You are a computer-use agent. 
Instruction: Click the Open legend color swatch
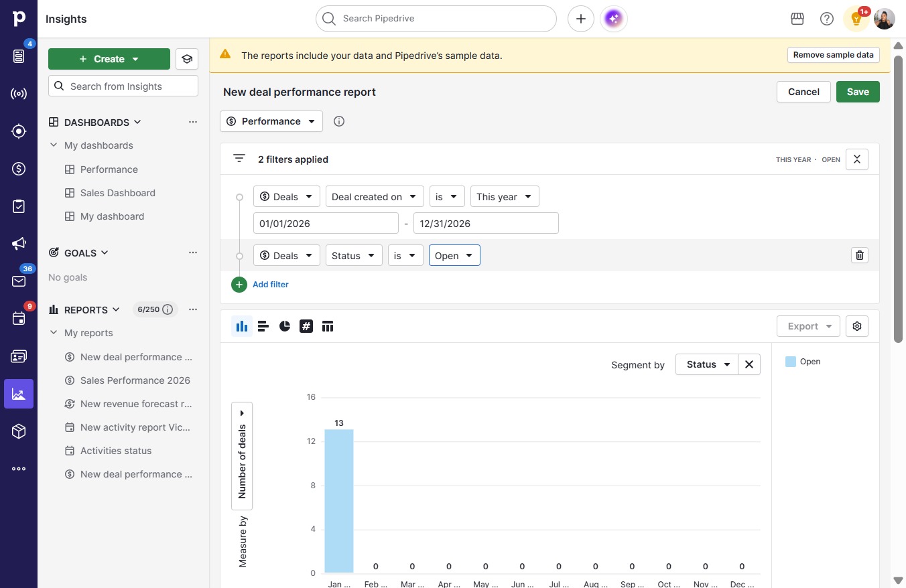791,362
